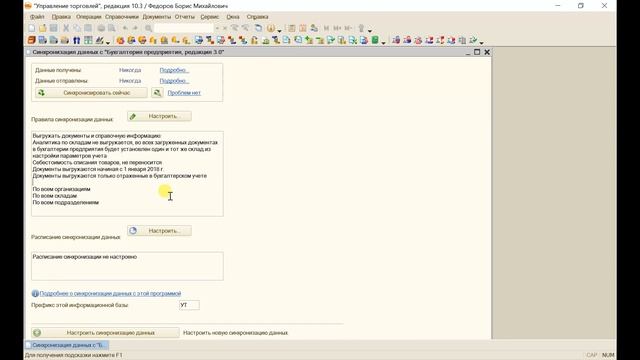Click the По всем организациям line

tap(61, 189)
